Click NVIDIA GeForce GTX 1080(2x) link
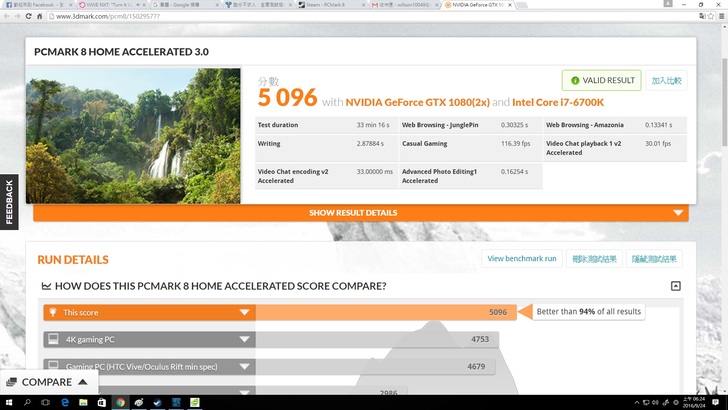The width and height of the screenshot is (728, 410). [417, 102]
